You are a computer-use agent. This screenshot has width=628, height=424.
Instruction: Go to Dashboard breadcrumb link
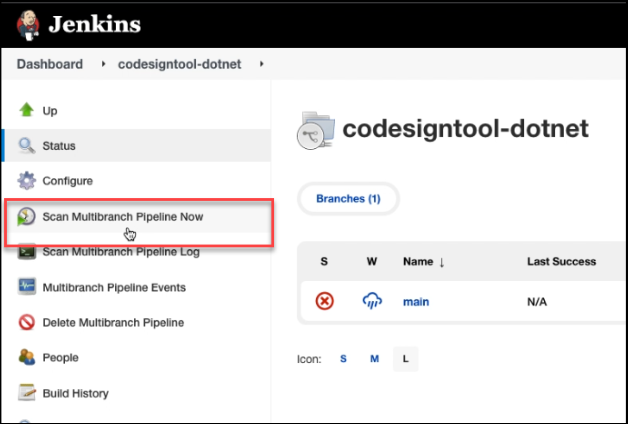click(x=49, y=64)
